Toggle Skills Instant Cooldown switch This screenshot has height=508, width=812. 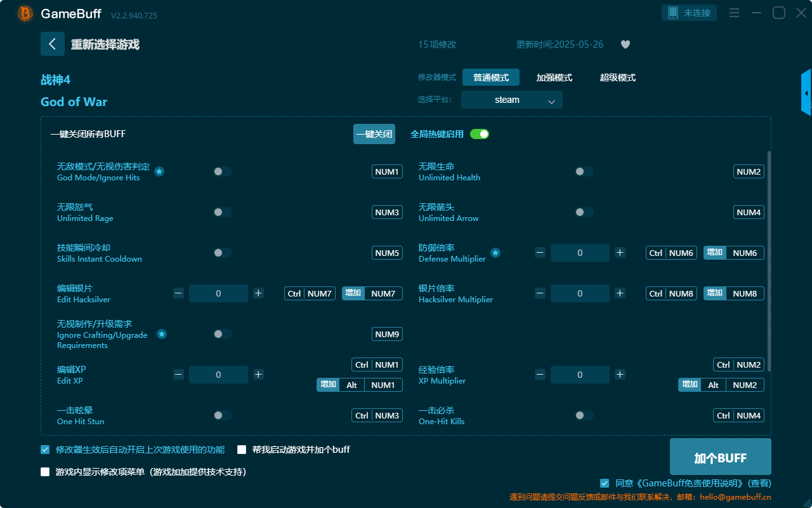coord(223,253)
